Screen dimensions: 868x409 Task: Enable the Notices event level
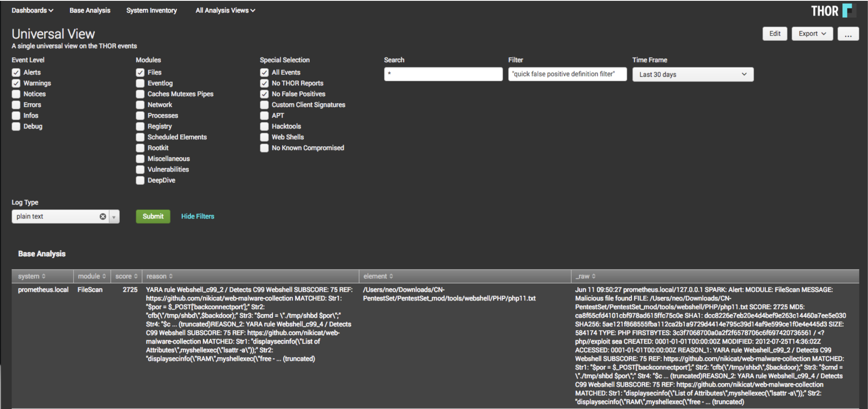(16, 94)
